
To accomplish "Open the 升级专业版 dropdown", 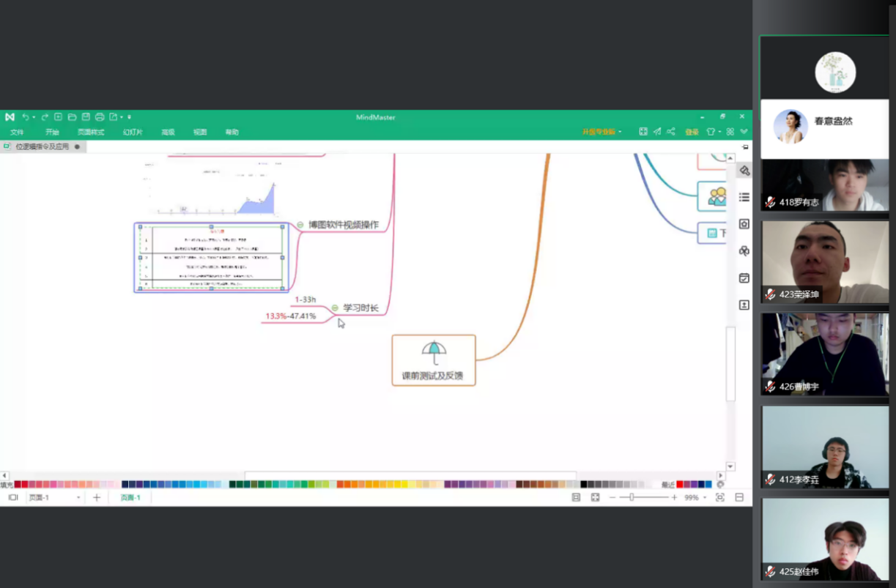I will pos(602,132).
